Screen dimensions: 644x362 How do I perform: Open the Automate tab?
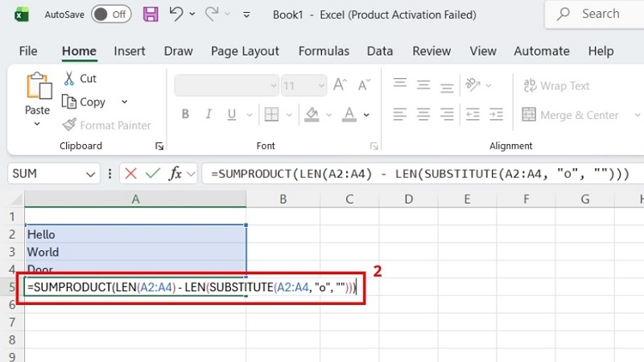[542, 51]
